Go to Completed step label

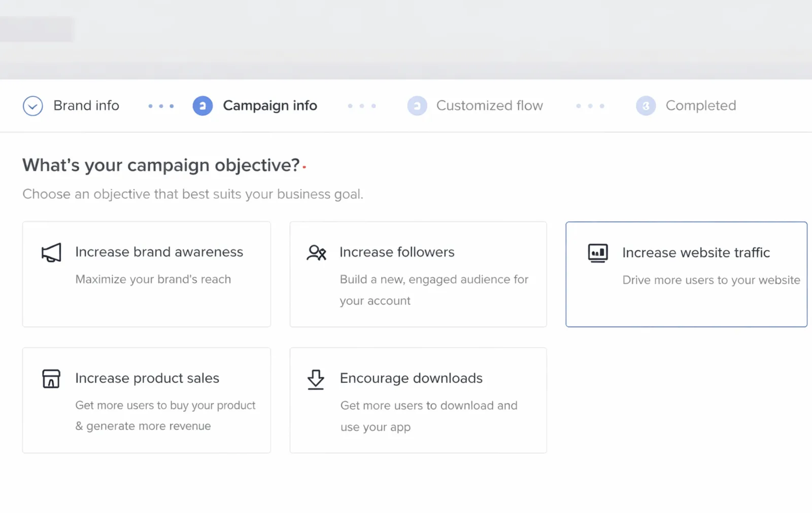(700, 106)
